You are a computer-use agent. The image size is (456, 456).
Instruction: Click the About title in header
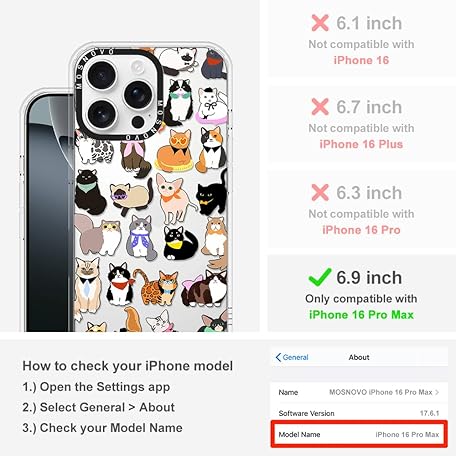point(359,357)
